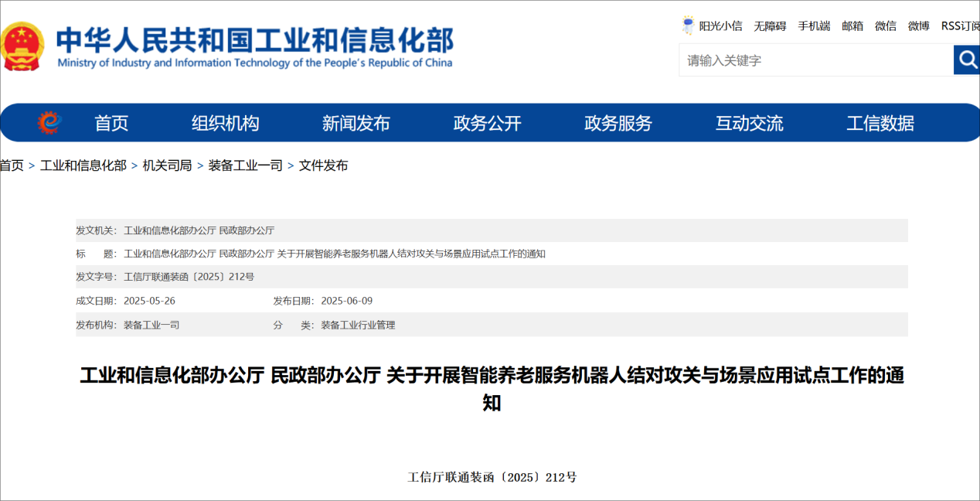The image size is (980, 501).
Task: Go to 首页 in the breadcrumb
Action: (x=12, y=165)
